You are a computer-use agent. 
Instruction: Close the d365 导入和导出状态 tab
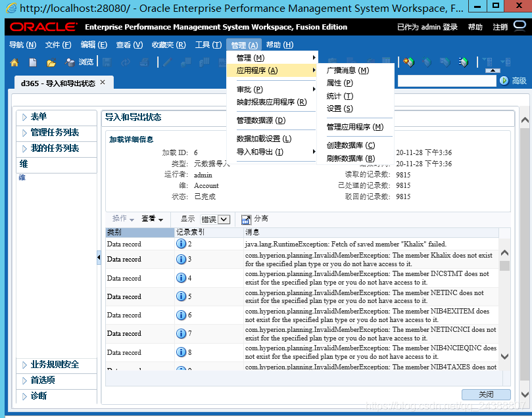click(103, 82)
